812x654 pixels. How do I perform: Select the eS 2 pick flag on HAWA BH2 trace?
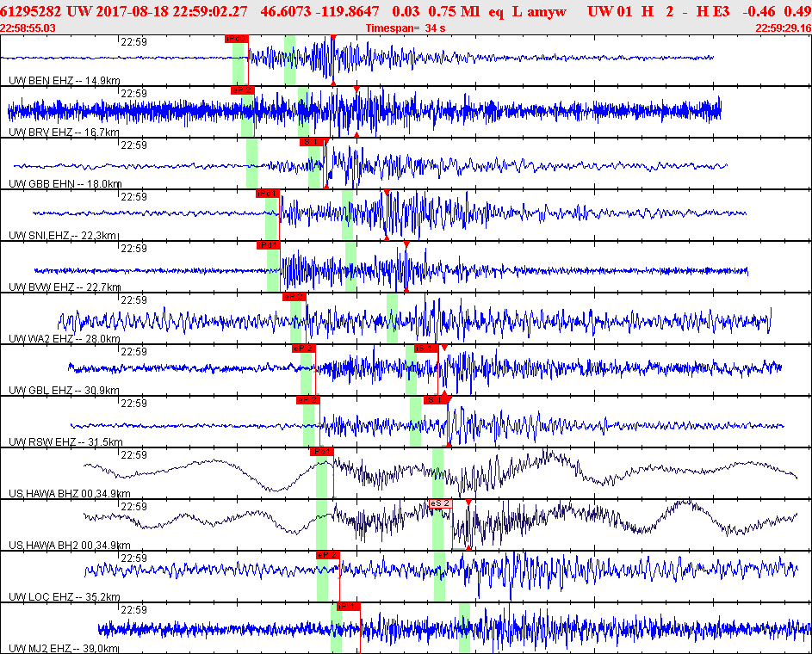pyautogui.click(x=440, y=504)
